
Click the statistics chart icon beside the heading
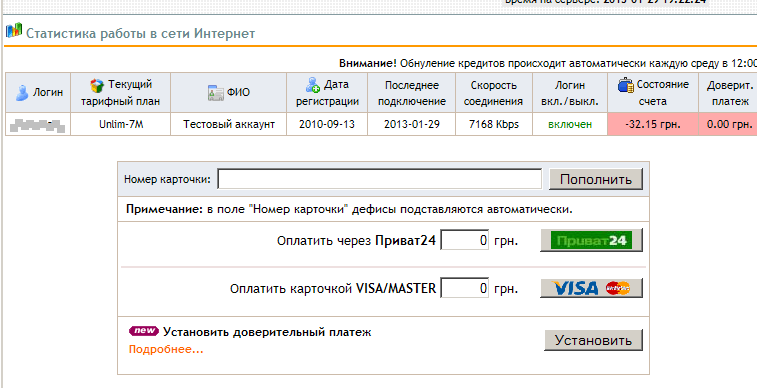[x=14, y=30]
